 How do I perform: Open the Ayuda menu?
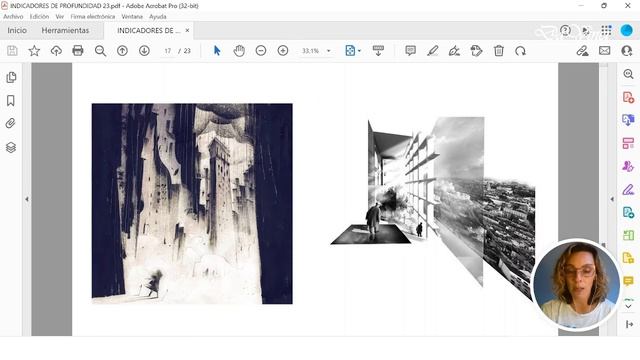[158, 17]
